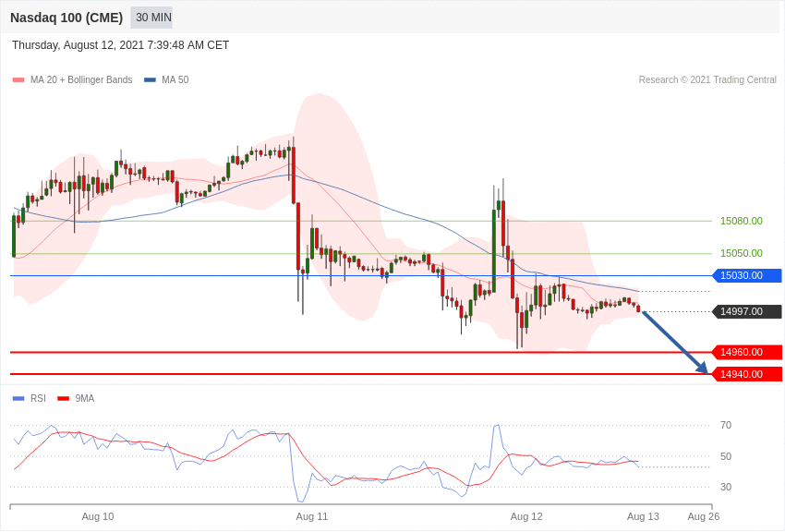This screenshot has width=785, height=532.
Task: Click the Aug 13 date axis label
Action: coord(644,516)
